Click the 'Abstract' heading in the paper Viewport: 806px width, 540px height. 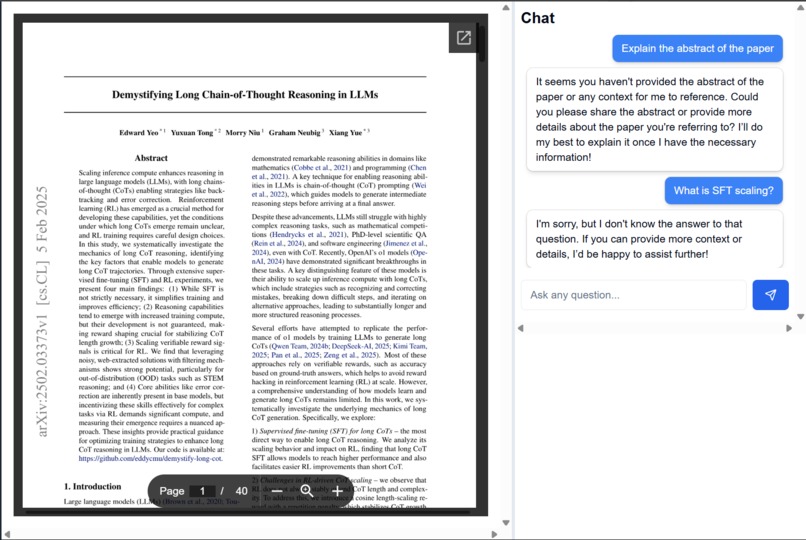tap(151, 158)
